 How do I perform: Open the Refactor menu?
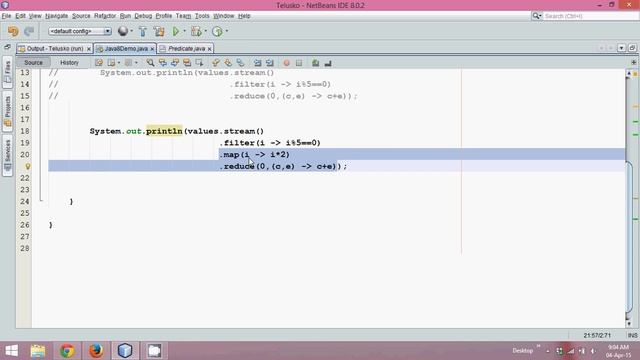(105, 16)
